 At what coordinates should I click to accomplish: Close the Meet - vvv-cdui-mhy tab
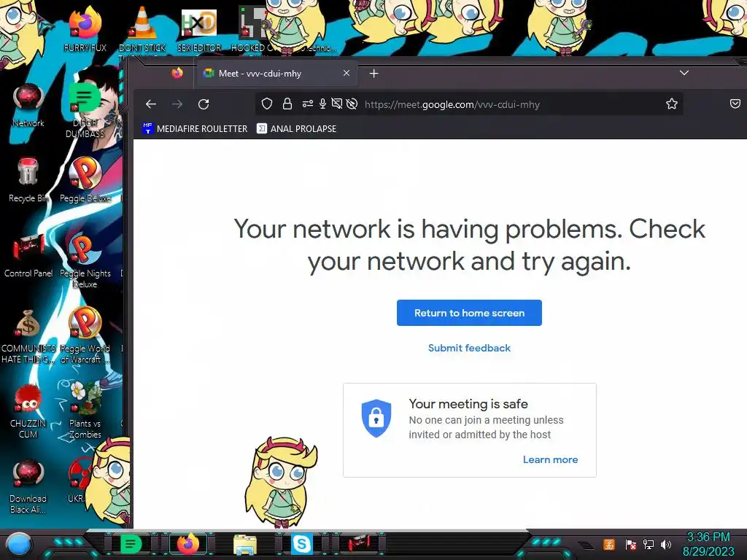[x=347, y=74]
